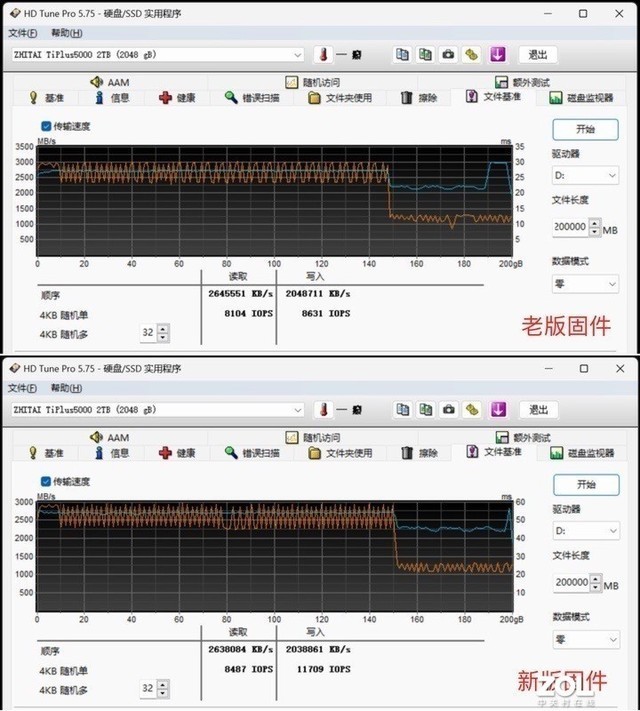
Task: Open the 文件(F) menu in top window
Action: point(23,33)
